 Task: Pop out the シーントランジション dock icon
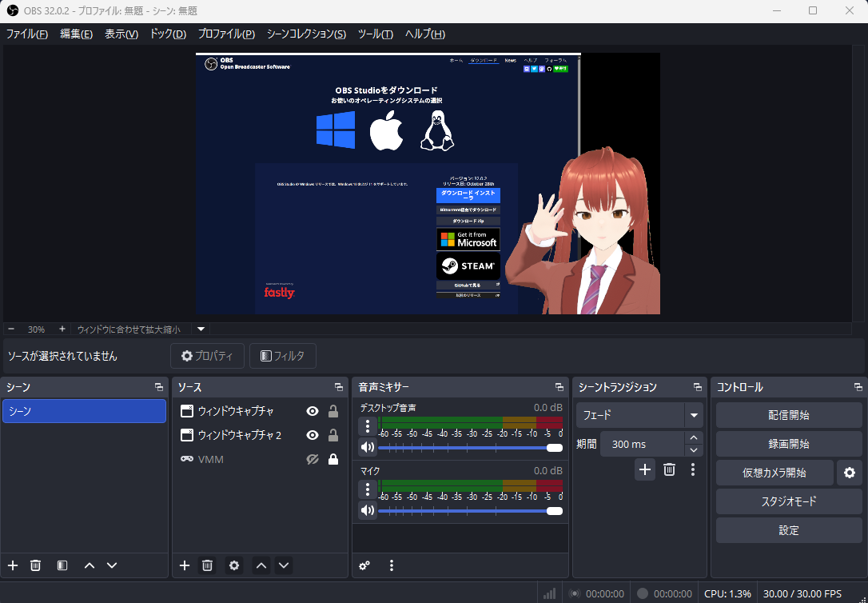[x=698, y=387]
